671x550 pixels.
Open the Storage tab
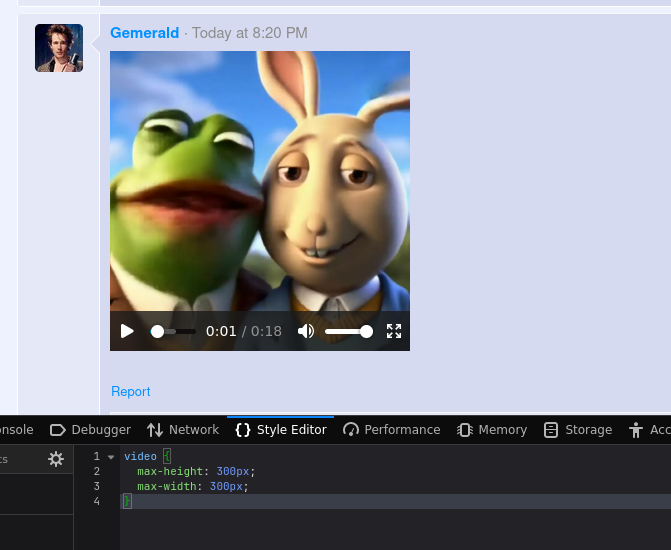[x=578, y=430]
